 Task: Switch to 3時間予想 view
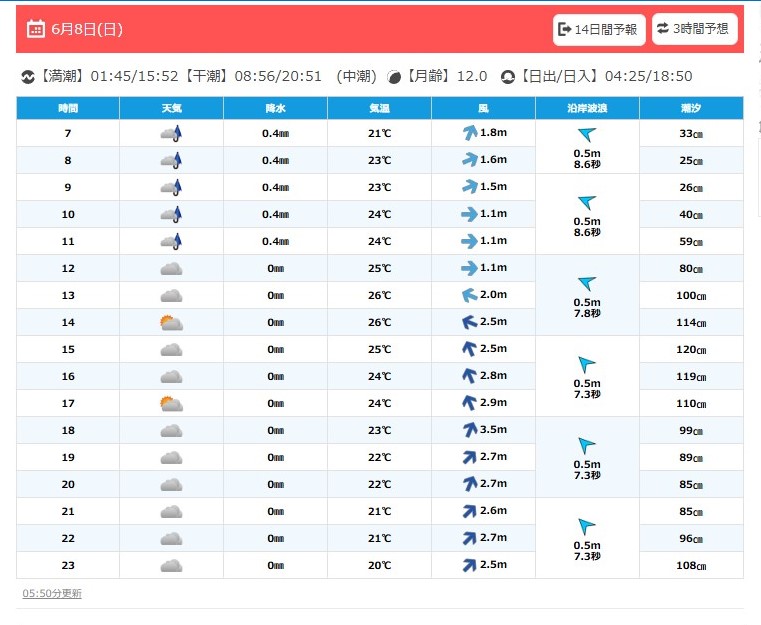click(695, 29)
